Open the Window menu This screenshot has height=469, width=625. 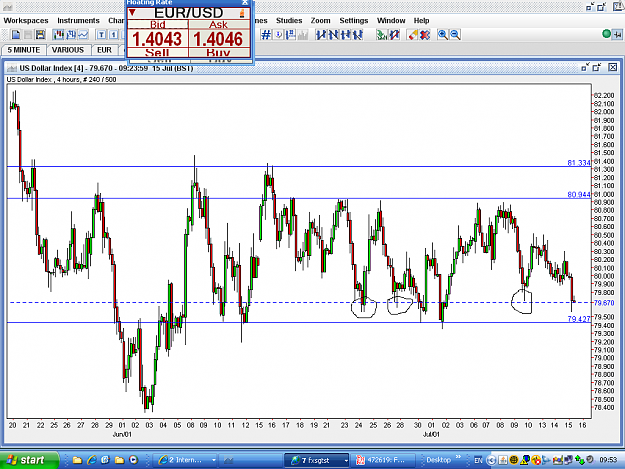click(x=391, y=21)
